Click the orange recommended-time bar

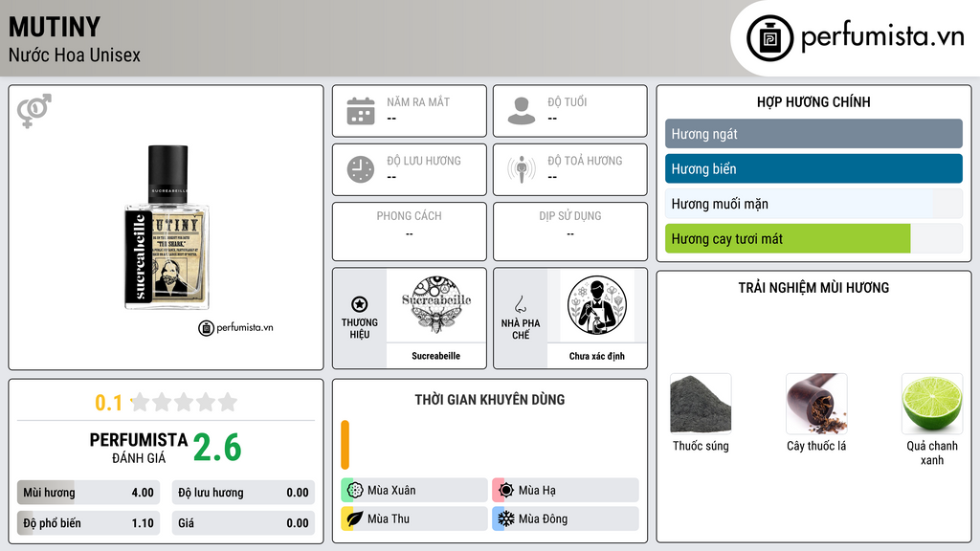345,445
